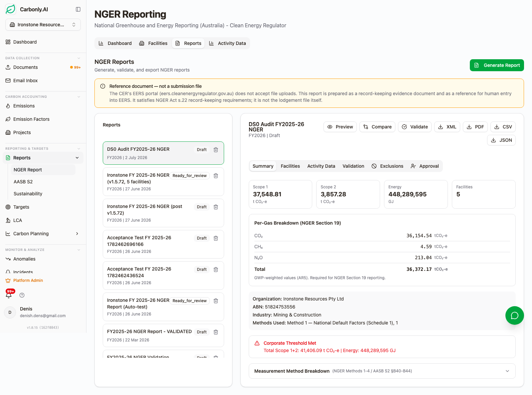Delete FY2025-26 NGER Report - VALIDATED

click(x=216, y=332)
